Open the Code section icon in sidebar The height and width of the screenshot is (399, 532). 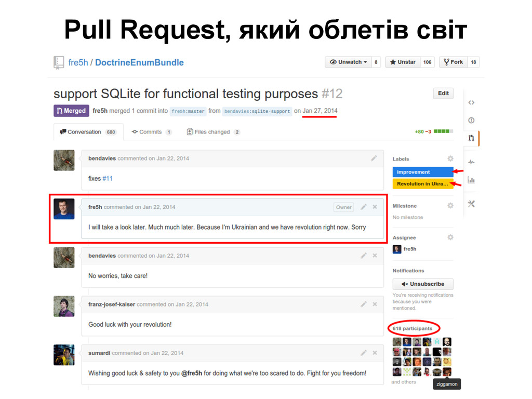[471, 102]
